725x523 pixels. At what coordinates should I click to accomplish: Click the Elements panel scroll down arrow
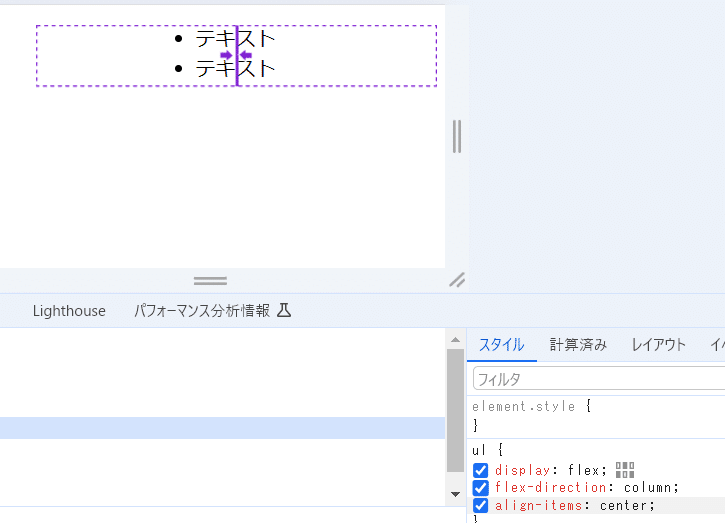point(455,494)
